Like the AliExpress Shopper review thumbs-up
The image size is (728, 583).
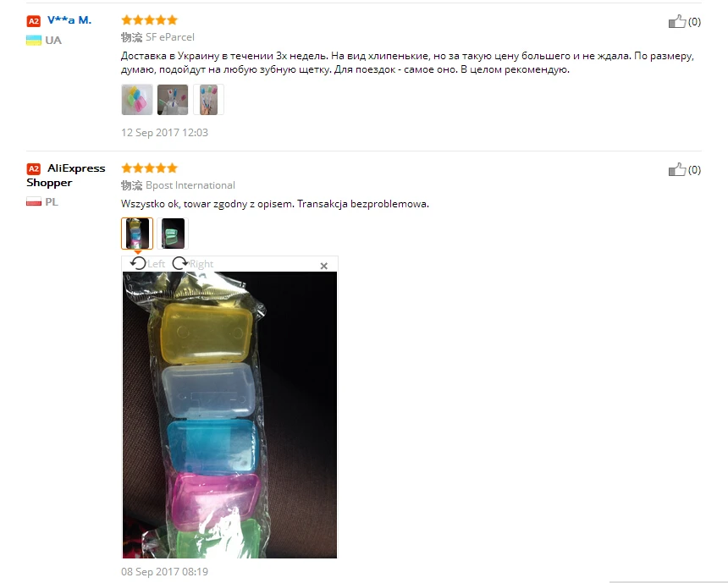(677, 169)
